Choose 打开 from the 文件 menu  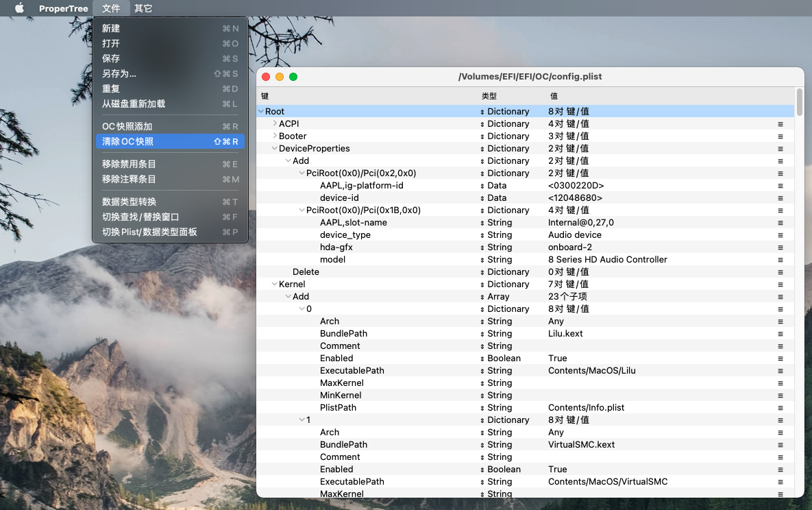pyautogui.click(x=170, y=44)
